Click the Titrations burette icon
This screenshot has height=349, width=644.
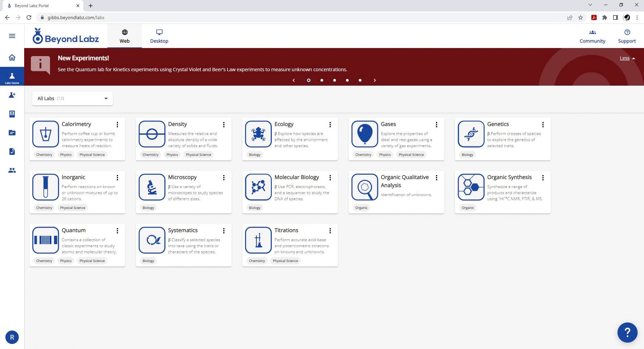click(x=258, y=240)
